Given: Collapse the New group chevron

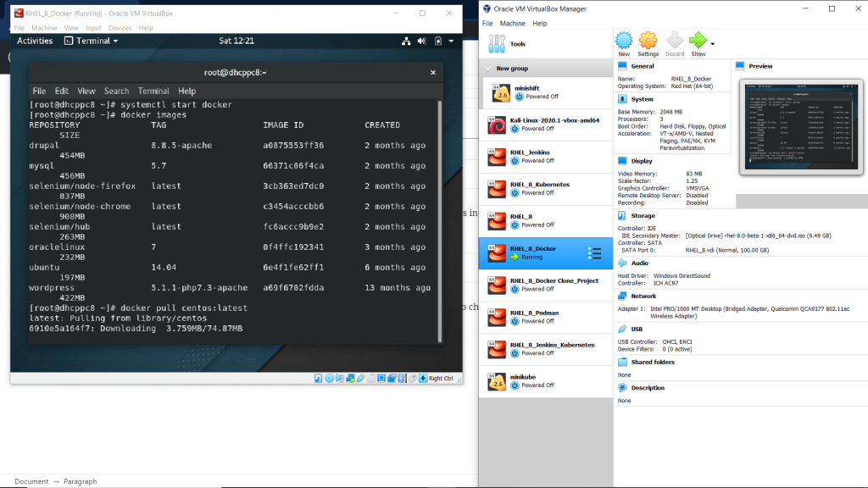Looking at the screenshot, I should 488,69.
